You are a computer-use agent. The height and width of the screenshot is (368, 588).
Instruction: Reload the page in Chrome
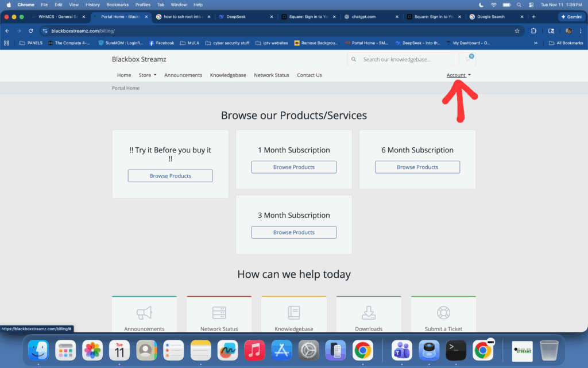31,30
